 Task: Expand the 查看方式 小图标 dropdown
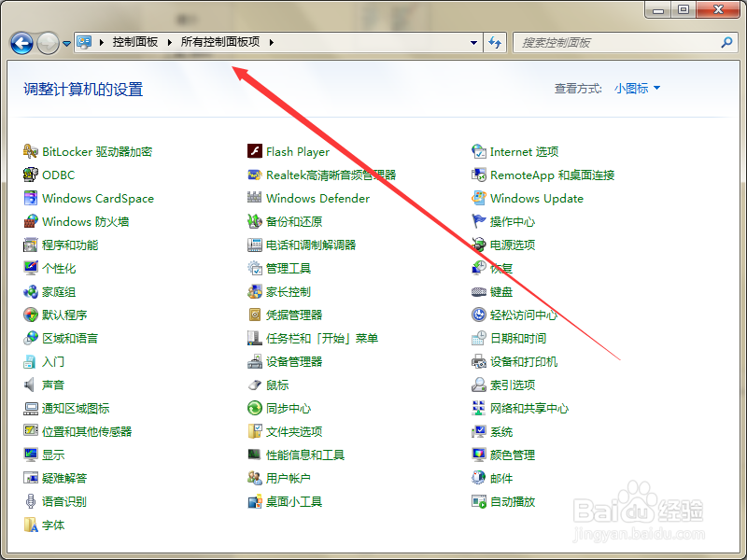(637, 88)
